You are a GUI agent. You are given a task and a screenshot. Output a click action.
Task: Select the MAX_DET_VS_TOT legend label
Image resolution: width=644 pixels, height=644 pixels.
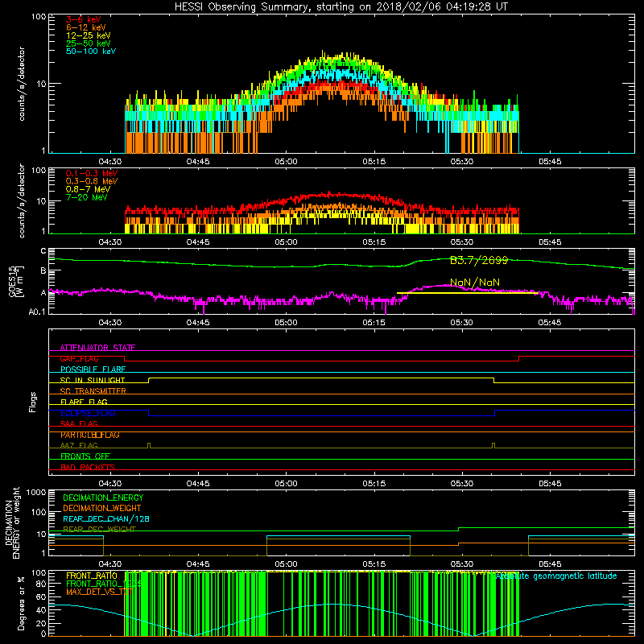pyautogui.click(x=99, y=592)
